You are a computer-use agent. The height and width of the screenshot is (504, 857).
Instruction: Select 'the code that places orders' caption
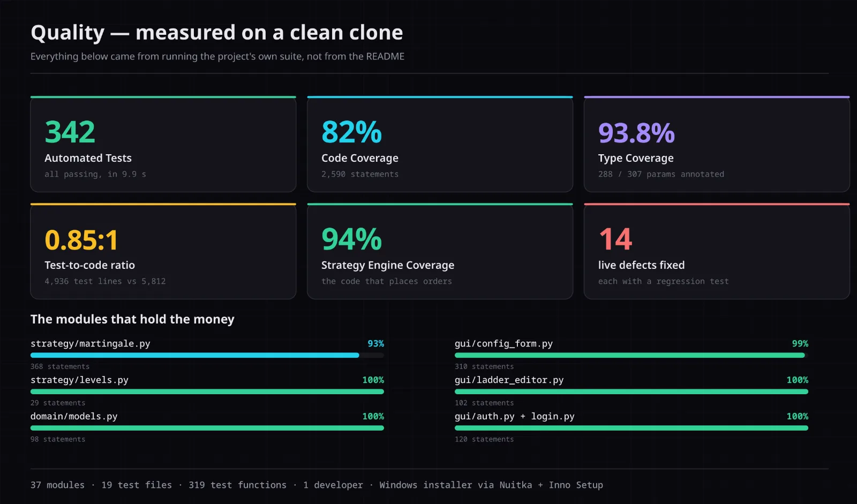[x=387, y=281]
